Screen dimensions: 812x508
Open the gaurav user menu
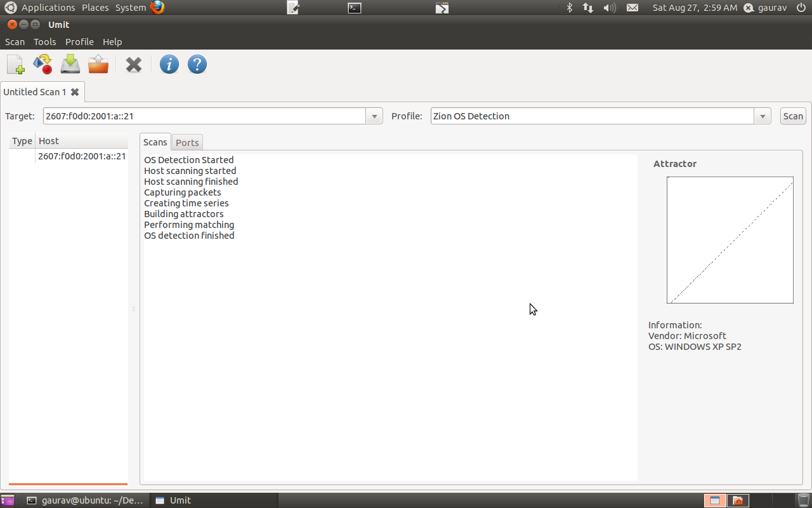[x=765, y=8]
